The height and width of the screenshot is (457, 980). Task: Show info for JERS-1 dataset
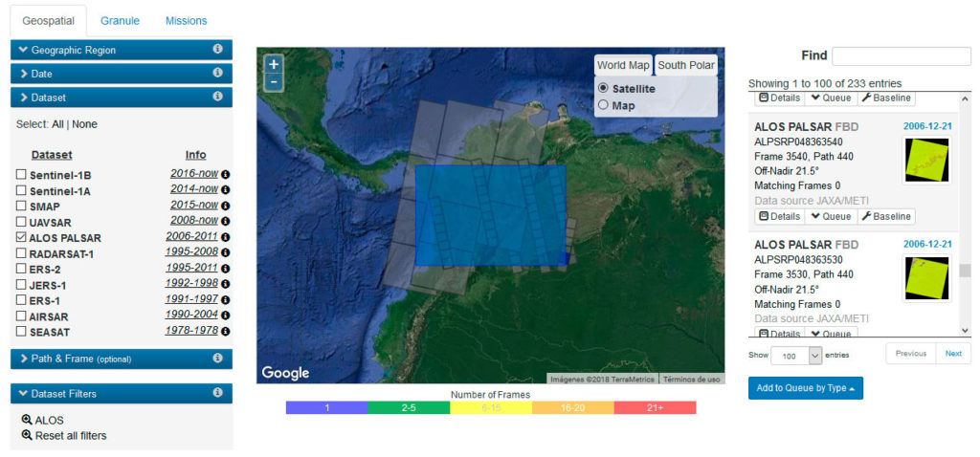[226, 284]
